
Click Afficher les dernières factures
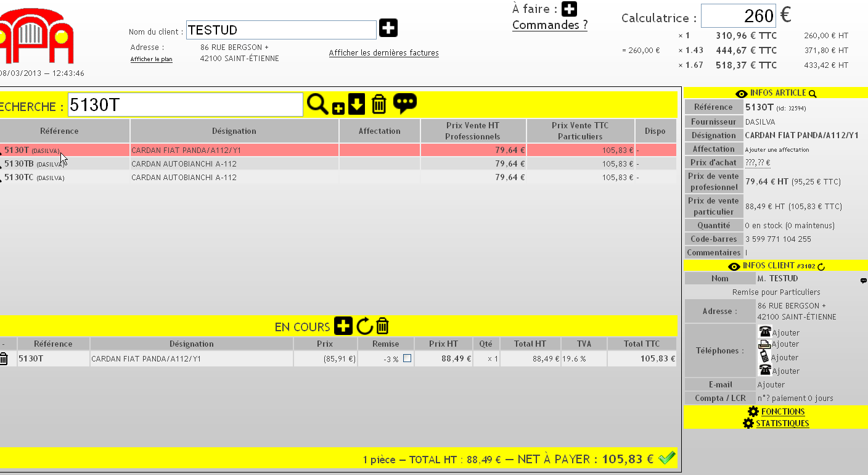[383, 53]
